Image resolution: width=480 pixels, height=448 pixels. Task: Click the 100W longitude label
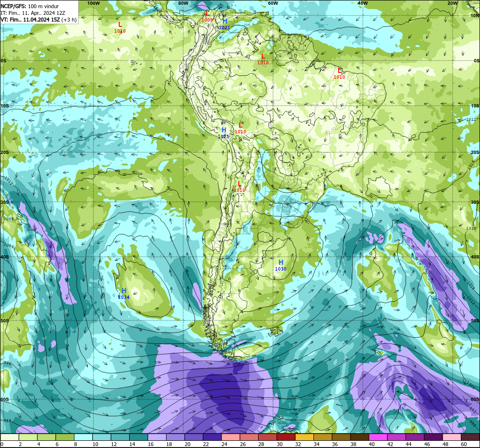[94, 3]
